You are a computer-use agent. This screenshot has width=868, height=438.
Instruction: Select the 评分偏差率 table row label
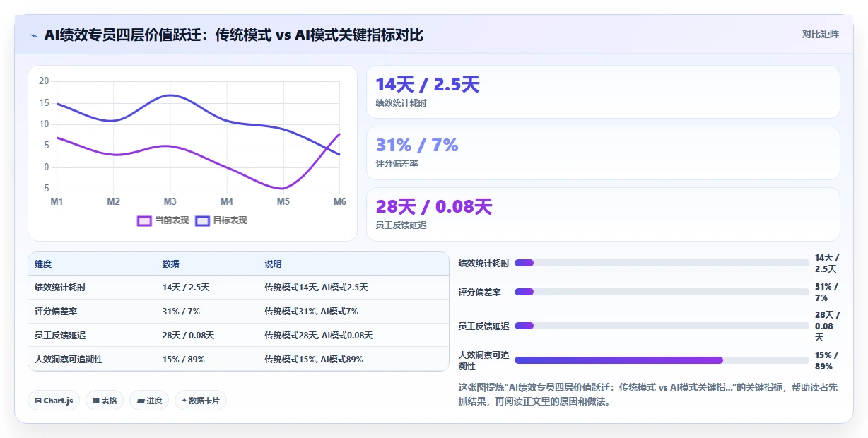56,312
